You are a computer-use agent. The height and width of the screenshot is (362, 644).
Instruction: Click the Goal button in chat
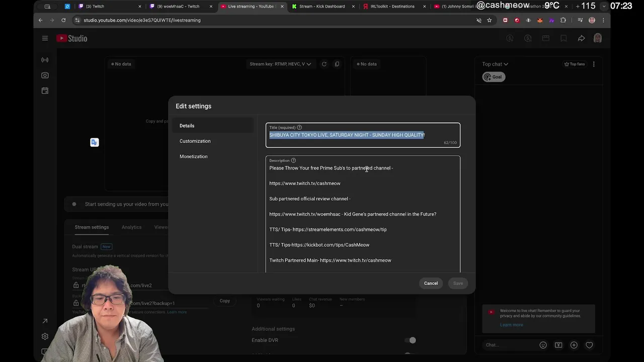pos(493,77)
